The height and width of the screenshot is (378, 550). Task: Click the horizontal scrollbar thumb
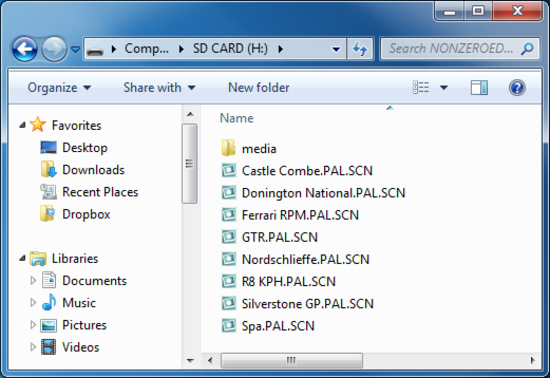pyautogui.click(x=291, y=360)
